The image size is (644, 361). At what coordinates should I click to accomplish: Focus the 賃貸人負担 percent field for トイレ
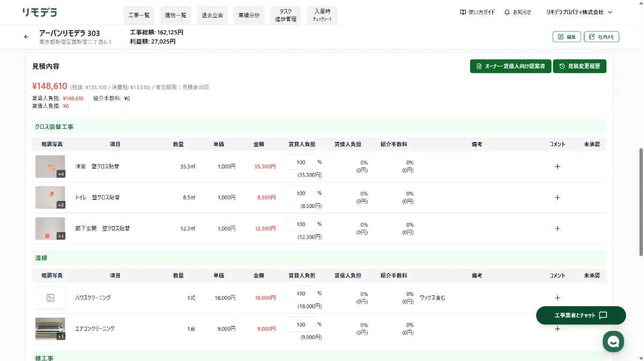[x=301, y=193]
